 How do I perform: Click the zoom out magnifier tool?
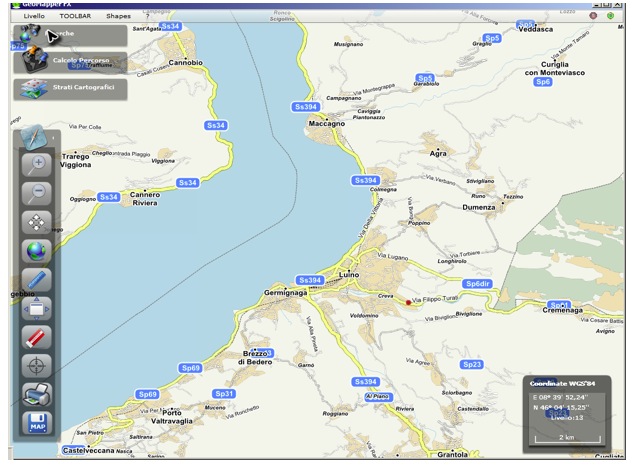(x=37, y=192)
